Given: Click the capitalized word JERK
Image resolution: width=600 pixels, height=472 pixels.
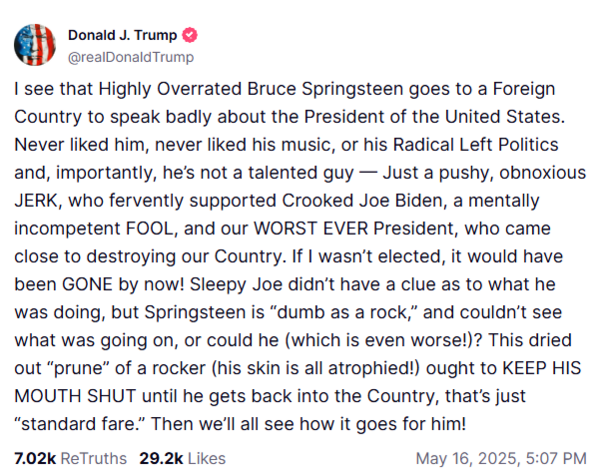Looking at the screenshot, I should pyautogui.click(x=36, y=201).
